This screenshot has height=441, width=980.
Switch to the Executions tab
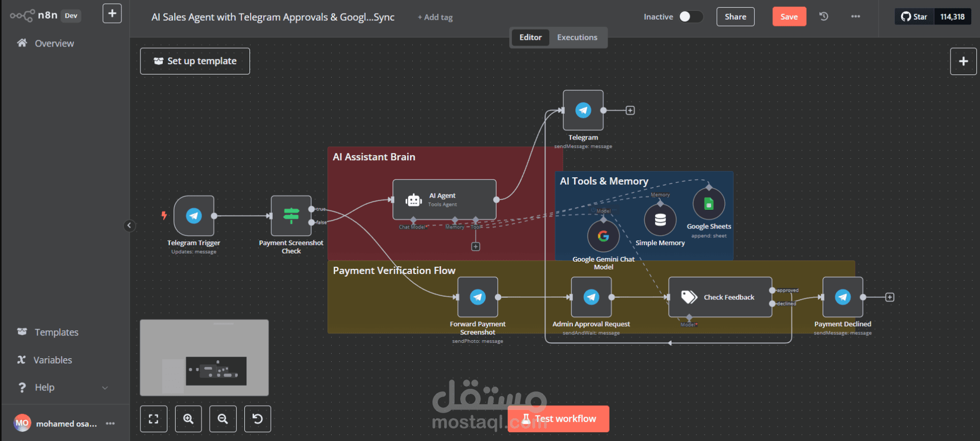[577, 37]
